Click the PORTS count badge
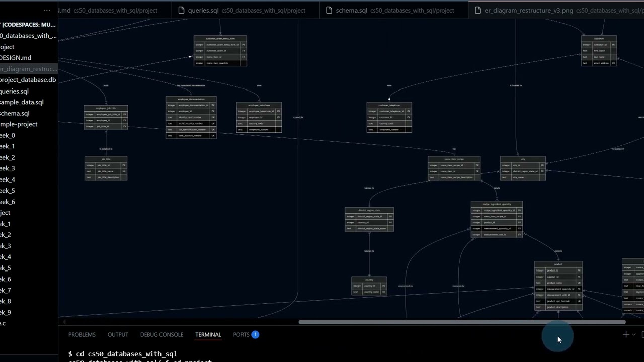The image size is (644, 362). (255, 334)
